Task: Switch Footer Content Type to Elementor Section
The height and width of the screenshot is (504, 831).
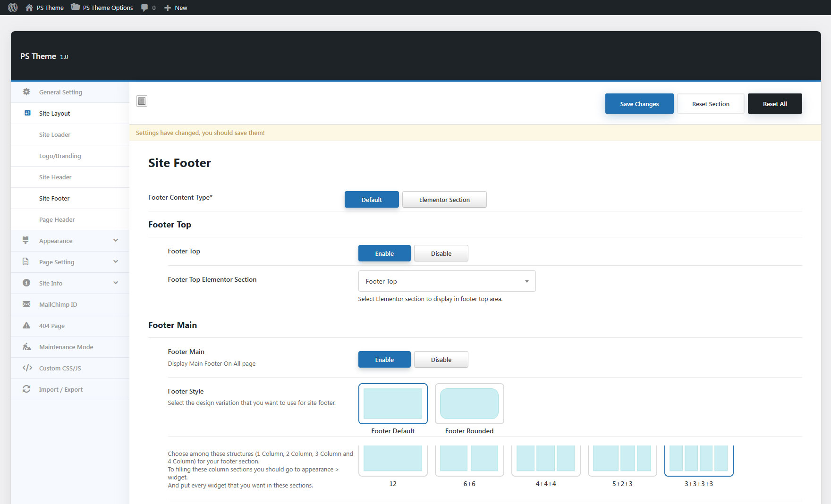Action: point(444,200)
